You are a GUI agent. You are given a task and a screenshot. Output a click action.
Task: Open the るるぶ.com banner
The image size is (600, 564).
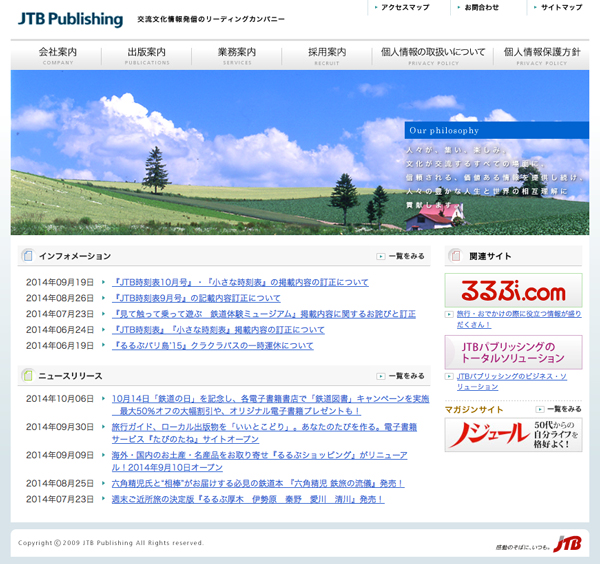(513, 291)
